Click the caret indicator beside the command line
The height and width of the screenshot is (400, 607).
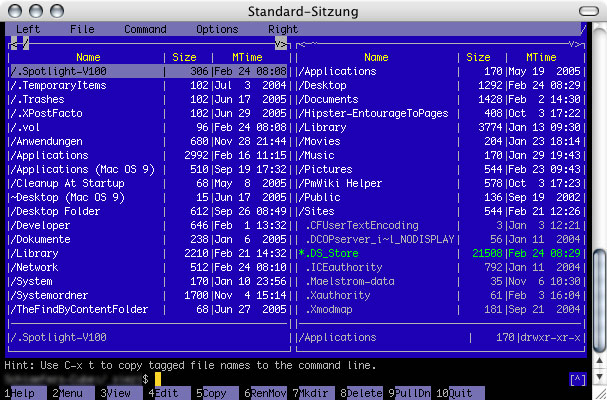pos(577,380)
